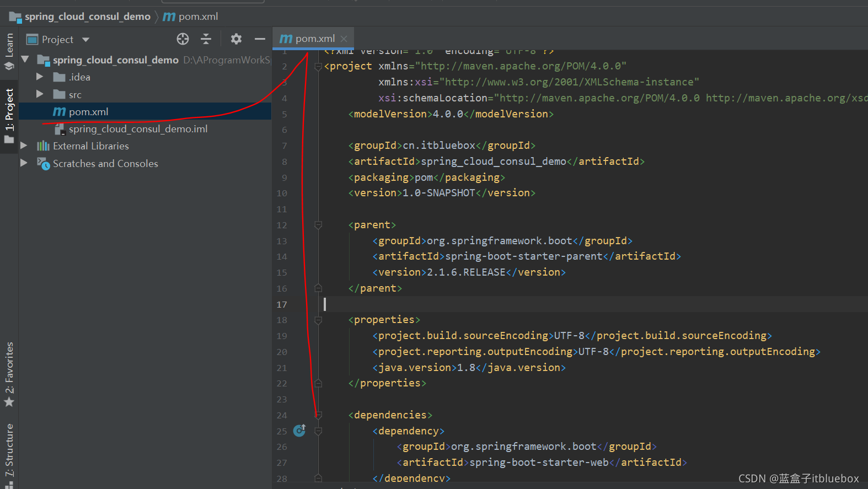Viewport: 868px width, 489px height.
Task: Select pom.xml in project tree
Action: pyautogui.click(x=145, y=111)
